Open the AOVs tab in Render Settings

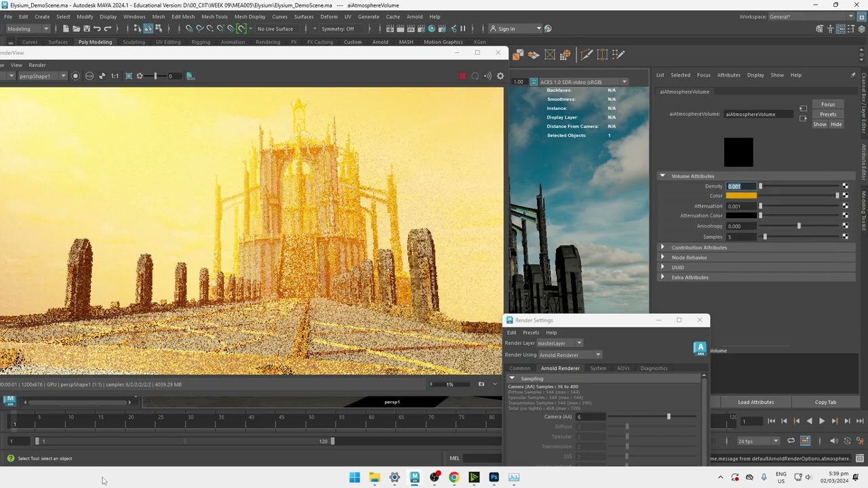click(x=623, y=368)
